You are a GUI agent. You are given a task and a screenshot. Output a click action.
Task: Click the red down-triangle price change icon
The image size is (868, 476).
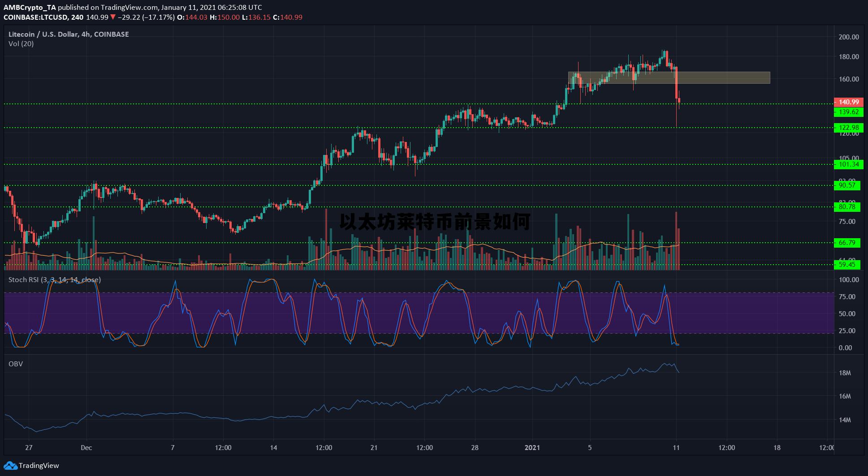coord(113,17)
